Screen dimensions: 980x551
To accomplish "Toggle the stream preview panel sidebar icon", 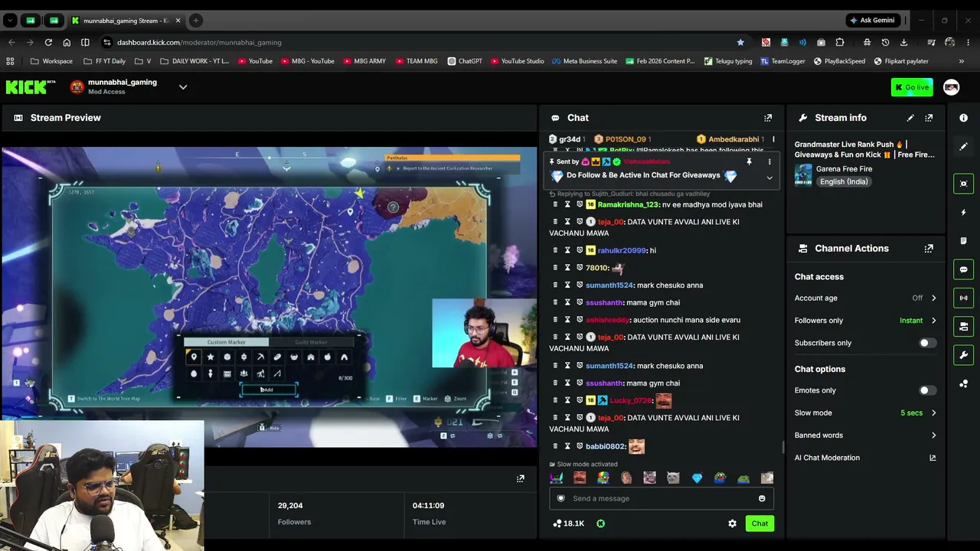I will [x=963, y=184].
